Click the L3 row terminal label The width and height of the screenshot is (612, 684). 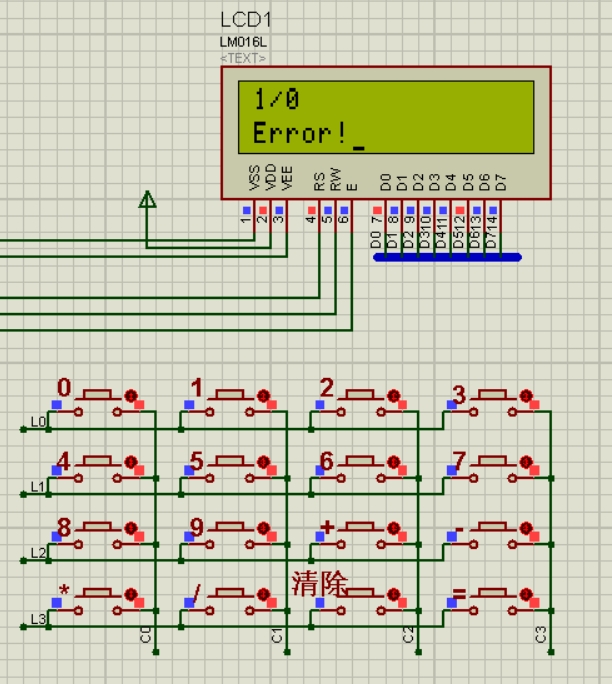(38, 619)
